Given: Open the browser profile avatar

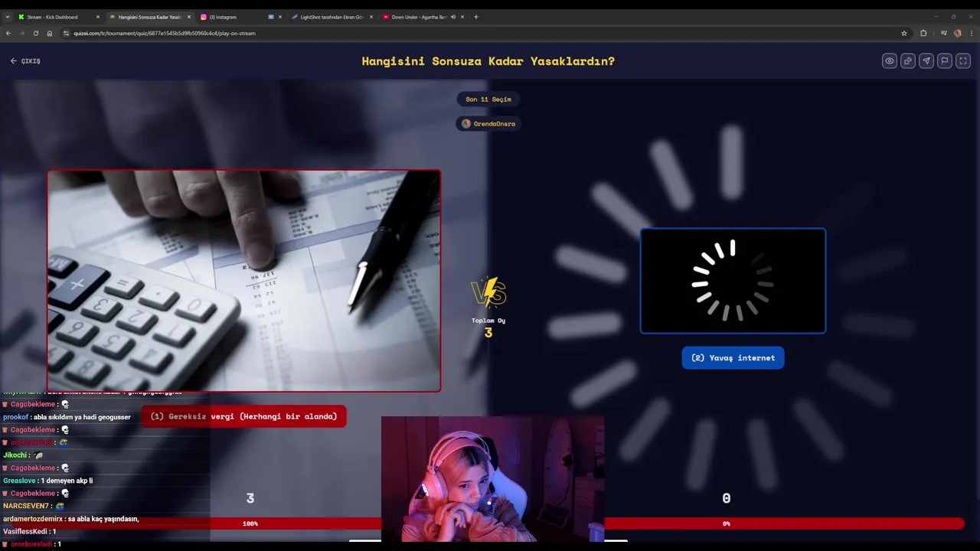Looking at the screenshot, I should tap(958, 33).
